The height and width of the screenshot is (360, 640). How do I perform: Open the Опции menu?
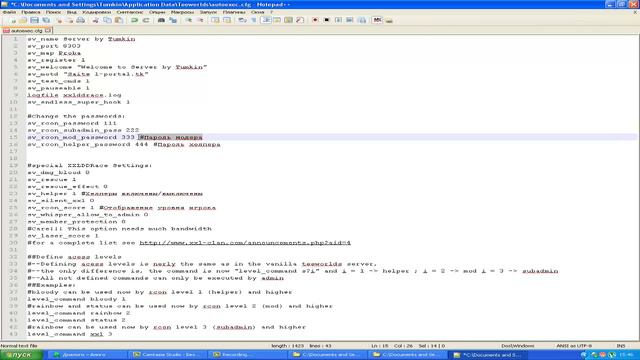[157, 12]
